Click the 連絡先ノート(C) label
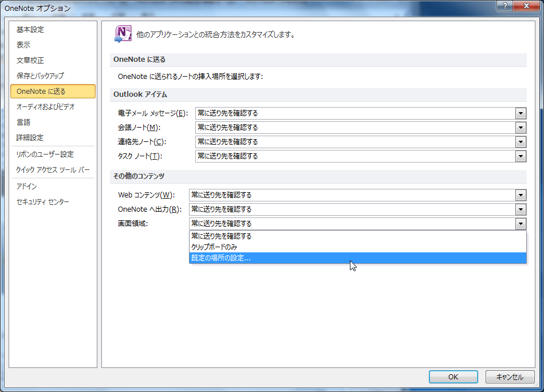 [x=142, y=142]
